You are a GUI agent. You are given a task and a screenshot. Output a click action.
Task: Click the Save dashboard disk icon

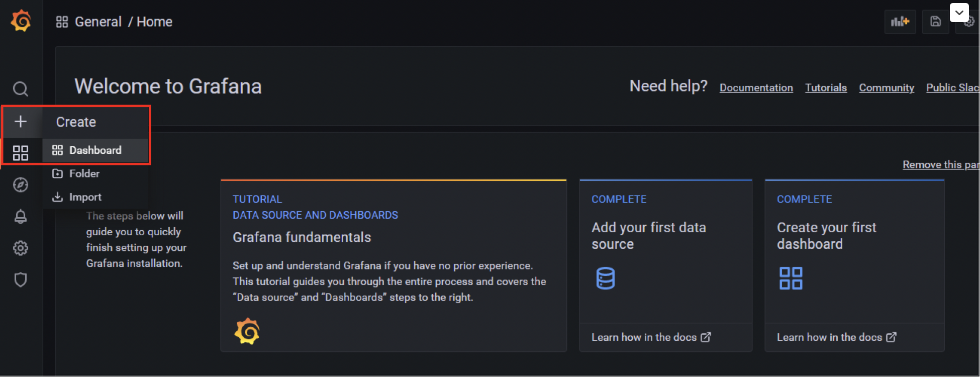[x=935, y=22]
